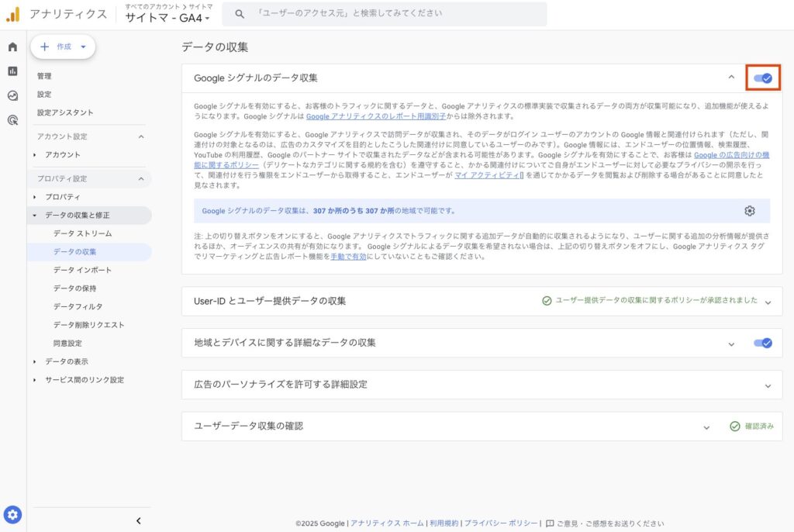Expand the 広告のパーソナライズを許可する詳細設定 section

[x=768, y=385]
